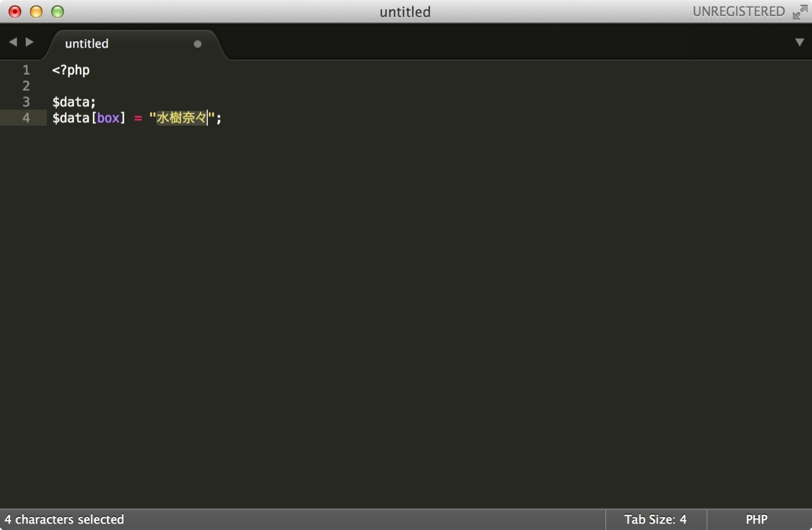Image resolution: width=812 pixels, height=530 pixels.
Task: Click line number 1 in the gutter
Action: click(26, 70)
